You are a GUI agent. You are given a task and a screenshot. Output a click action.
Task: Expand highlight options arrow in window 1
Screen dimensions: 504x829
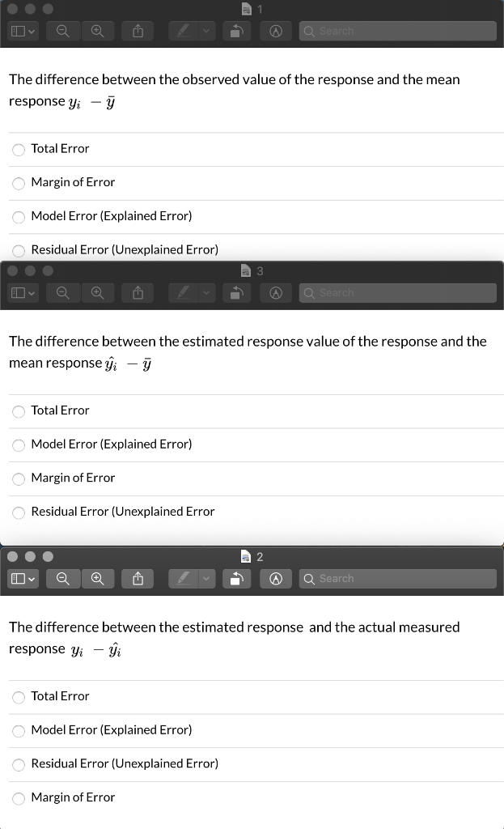206,32
